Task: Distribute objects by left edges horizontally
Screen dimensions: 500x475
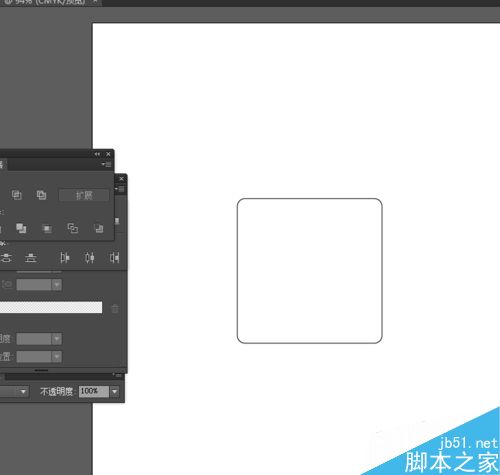Action: point(65,257)
